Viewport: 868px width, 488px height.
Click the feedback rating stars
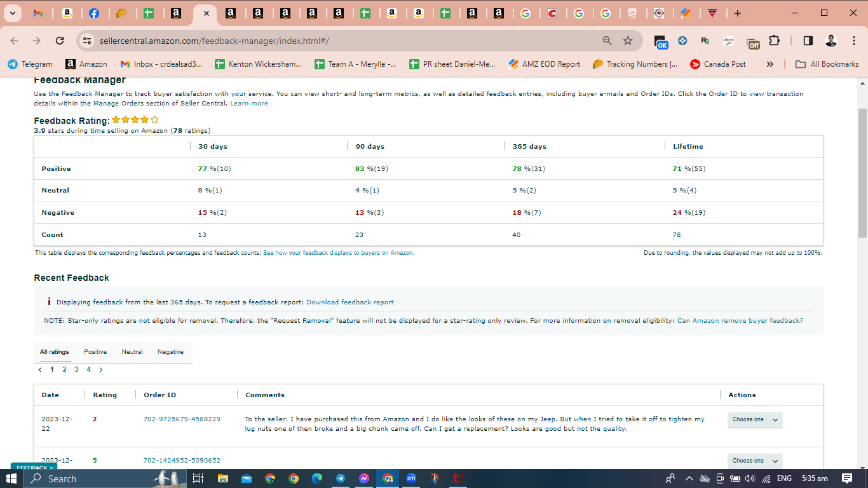click(x=135, y=119)
